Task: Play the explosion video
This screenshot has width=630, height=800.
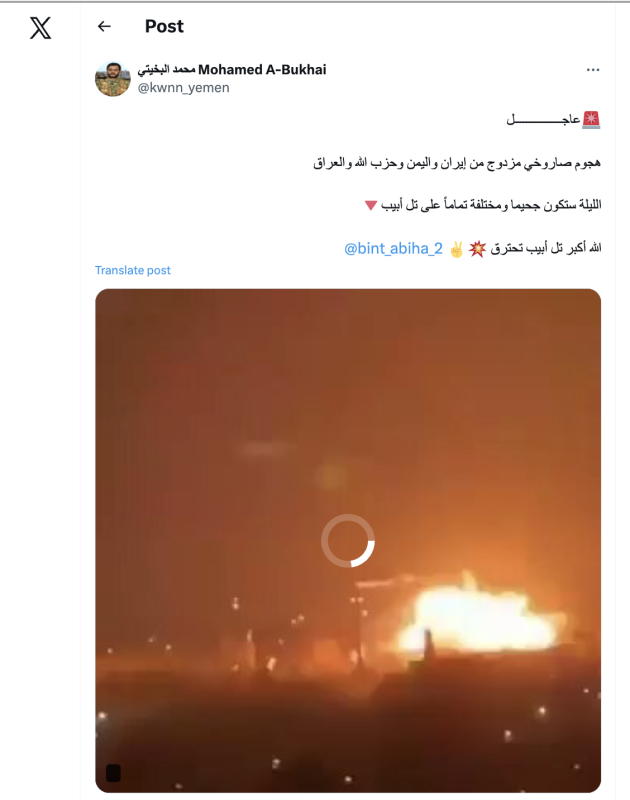Action: [x=348, y=540]
